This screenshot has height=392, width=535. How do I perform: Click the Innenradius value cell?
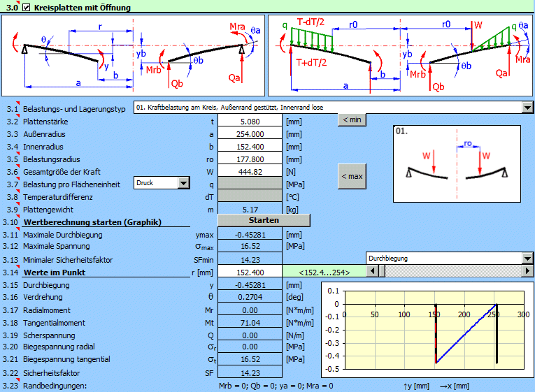tap(250, 145)
